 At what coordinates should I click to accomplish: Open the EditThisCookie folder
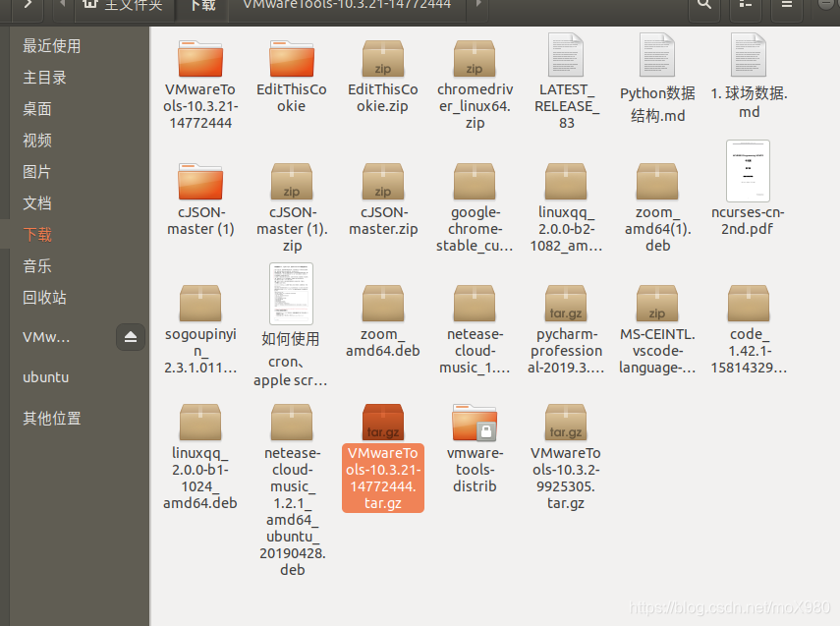[292, 58]
